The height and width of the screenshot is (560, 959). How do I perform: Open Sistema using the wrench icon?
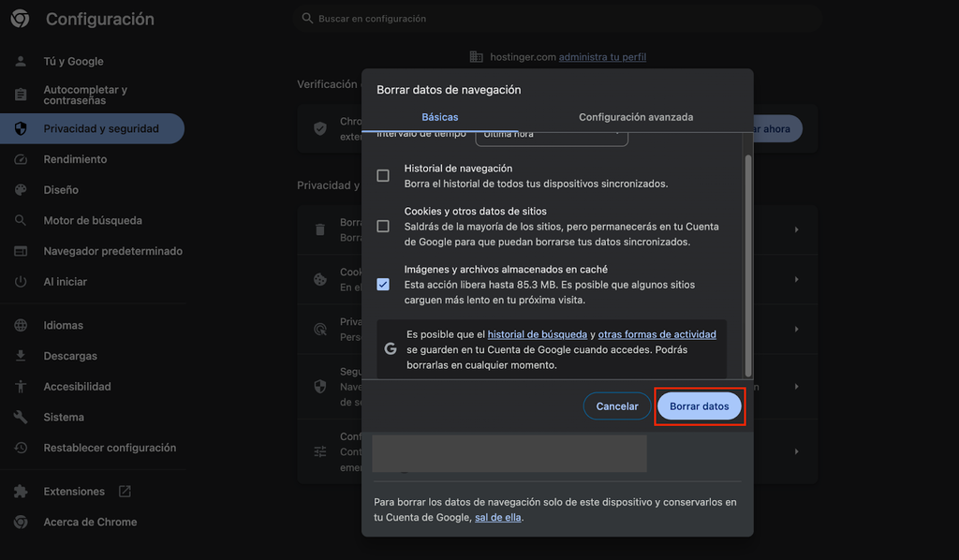click(x=21, y=417)
